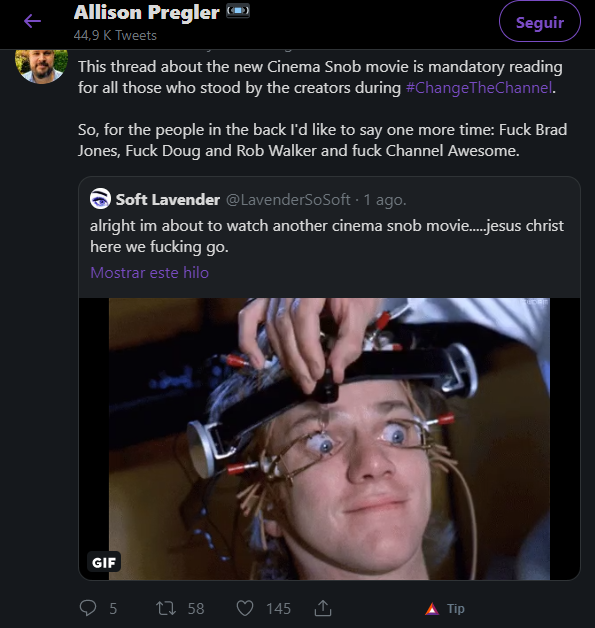Click the VHS badge beside Allison Pregler
The width and height of the screenshot is (595, 628).
pos(238,11)
